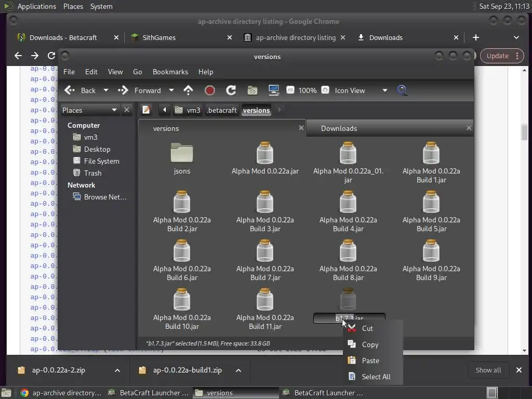Switch to the Downloads pane tab

339,128
